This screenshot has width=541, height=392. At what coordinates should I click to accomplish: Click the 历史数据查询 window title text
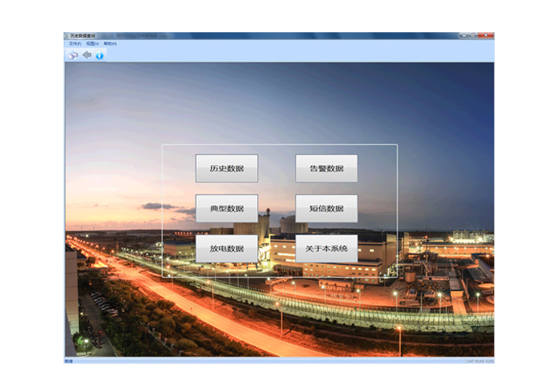coord(84,36)
